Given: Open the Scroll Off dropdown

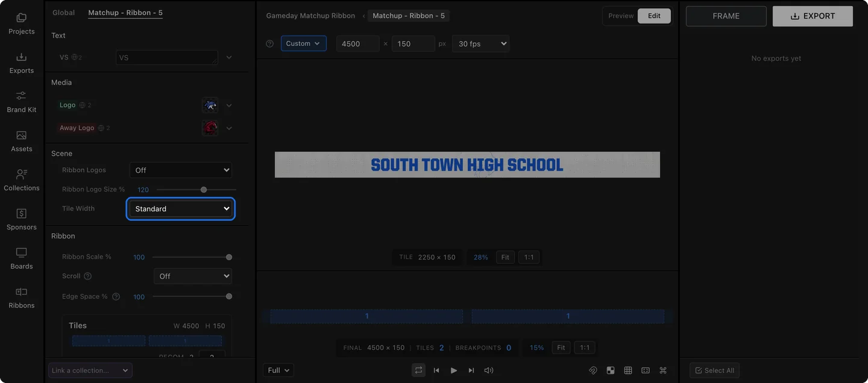Looking at the screenshot, I should tap(193, 276).
